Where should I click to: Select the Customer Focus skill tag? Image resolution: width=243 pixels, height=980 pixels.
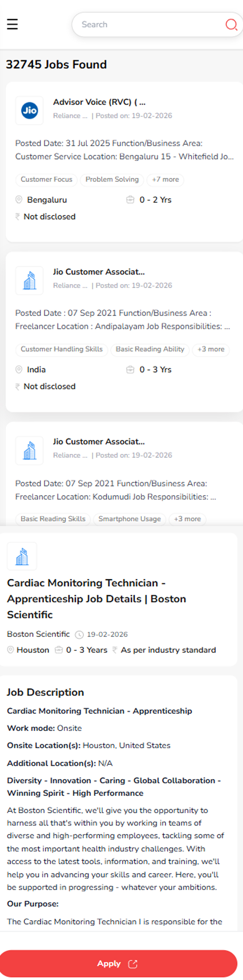(x=46, y=180)
